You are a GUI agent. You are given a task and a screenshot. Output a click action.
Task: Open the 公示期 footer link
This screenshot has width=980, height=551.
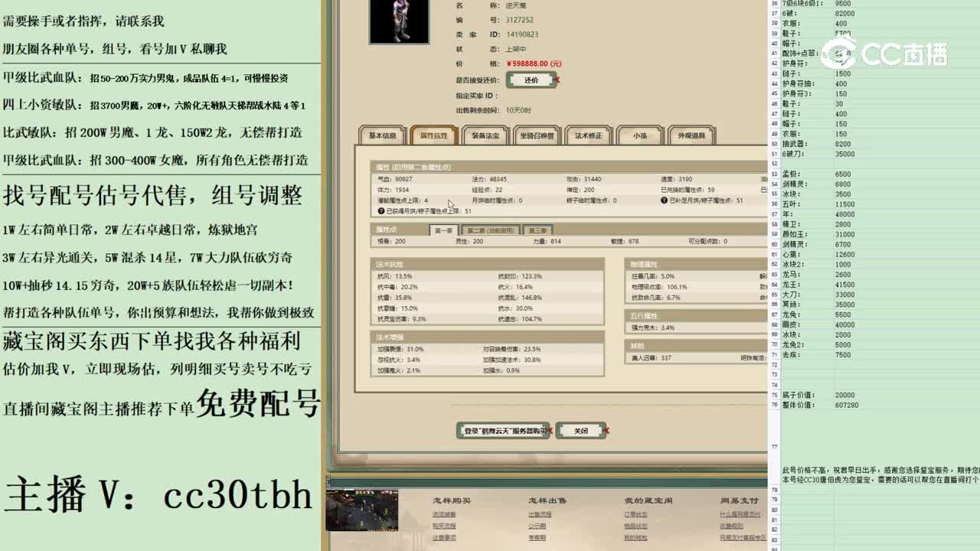537,526
